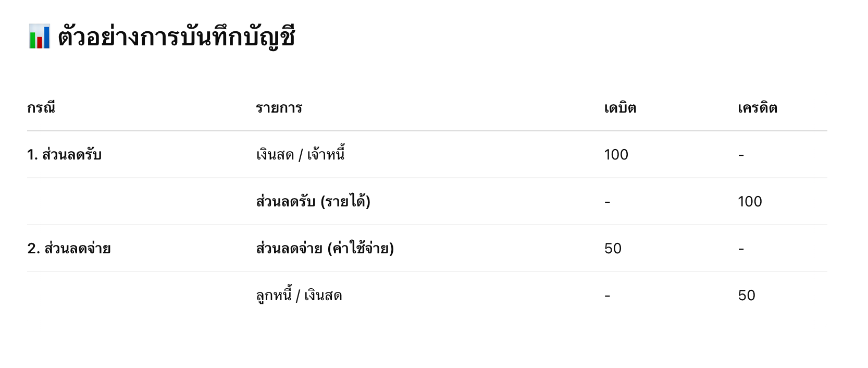Click debit dash in ส่วนลดรับ (รายได้) row
This screenshot has height=368, width=868.
coord(607,202)
